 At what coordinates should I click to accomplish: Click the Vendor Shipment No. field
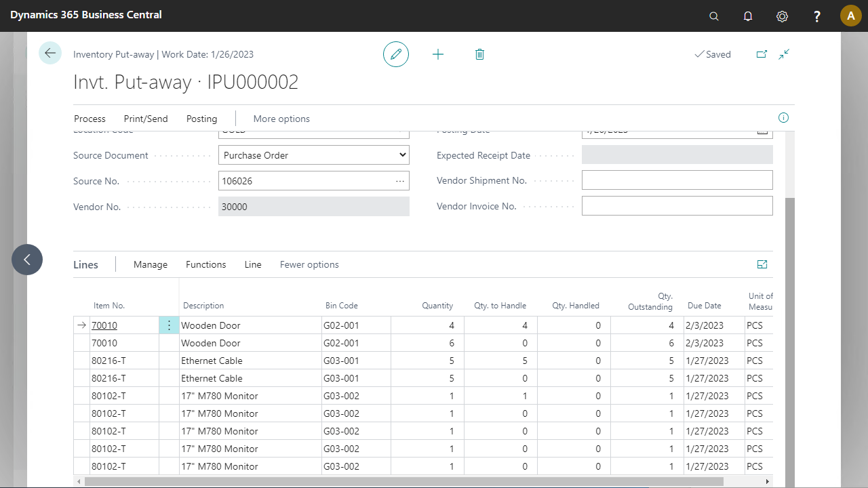[x=677, y=180]
